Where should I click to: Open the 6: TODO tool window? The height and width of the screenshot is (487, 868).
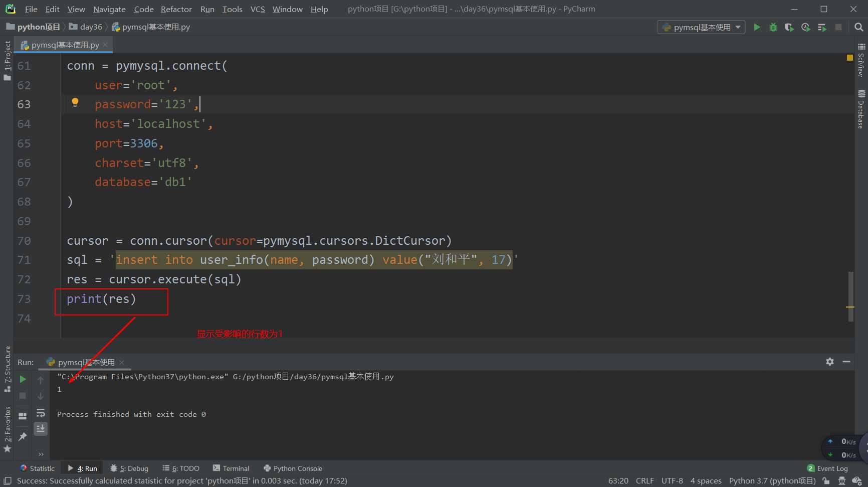coord(181,468)
